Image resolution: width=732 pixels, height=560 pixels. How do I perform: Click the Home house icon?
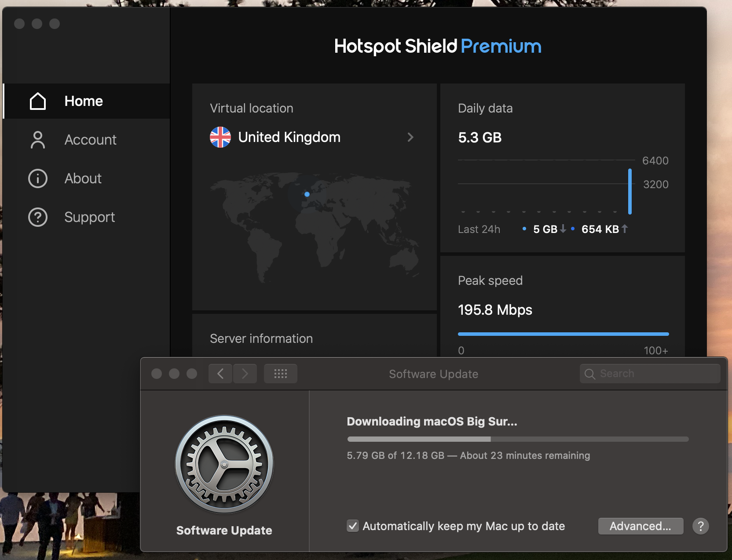(x=38, y=101)
